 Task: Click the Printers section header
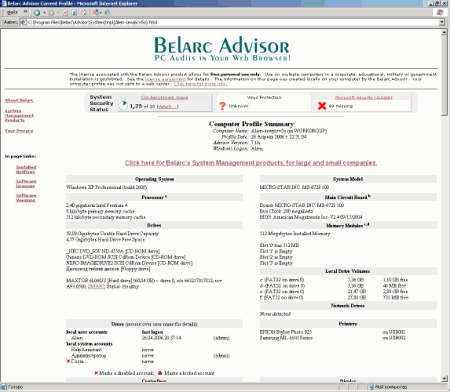point(348,324)
